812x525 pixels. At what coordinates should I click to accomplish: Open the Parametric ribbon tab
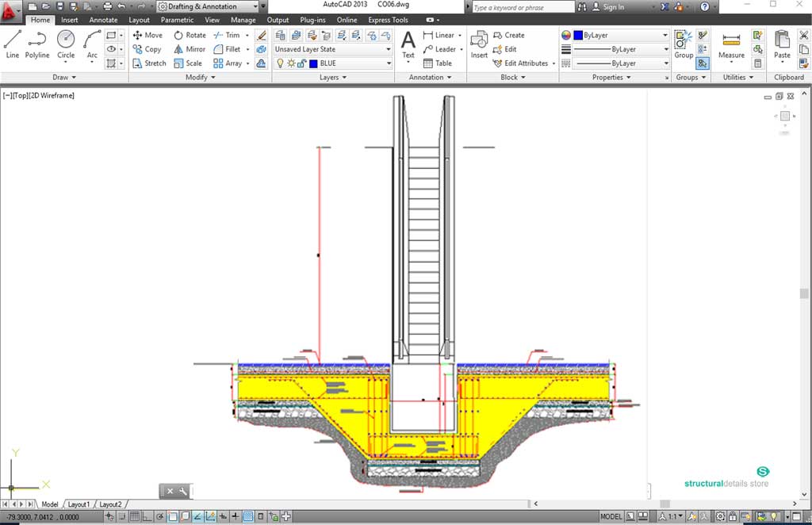[176, 20]
